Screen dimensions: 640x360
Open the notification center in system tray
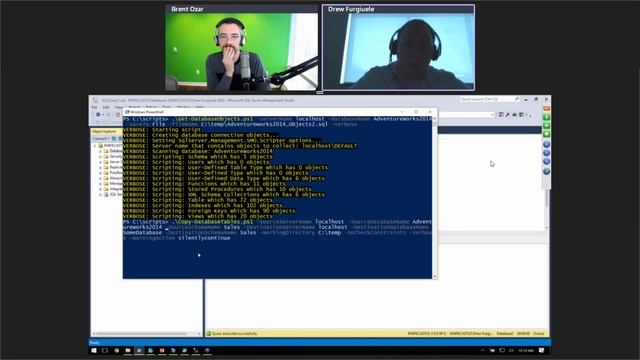tap(541, 350)
